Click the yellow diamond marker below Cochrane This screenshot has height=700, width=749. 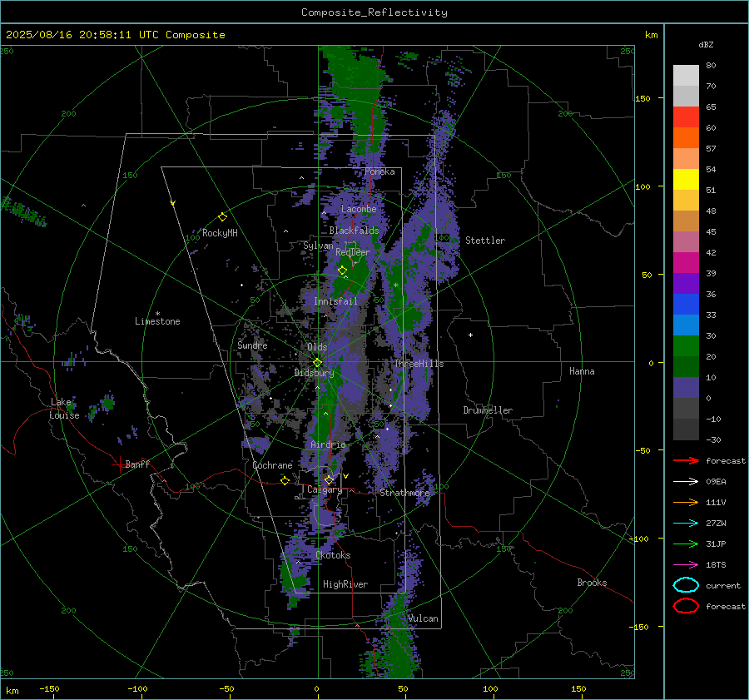[285, 480]
